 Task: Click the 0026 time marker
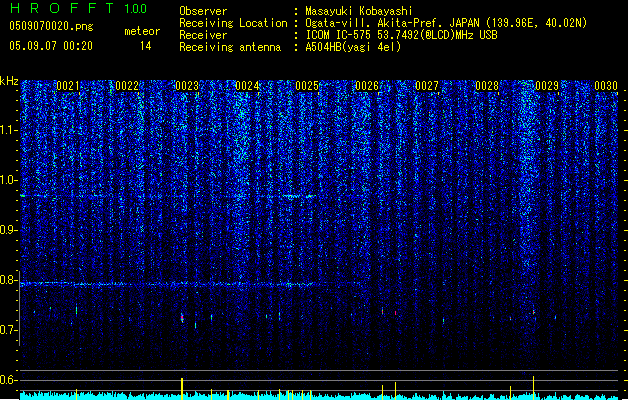pos(367,86)
